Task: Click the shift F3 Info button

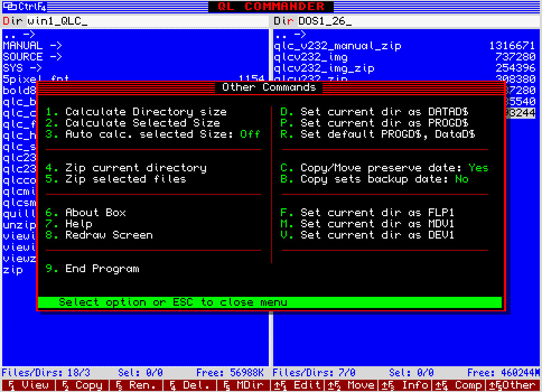Action: 405,385
